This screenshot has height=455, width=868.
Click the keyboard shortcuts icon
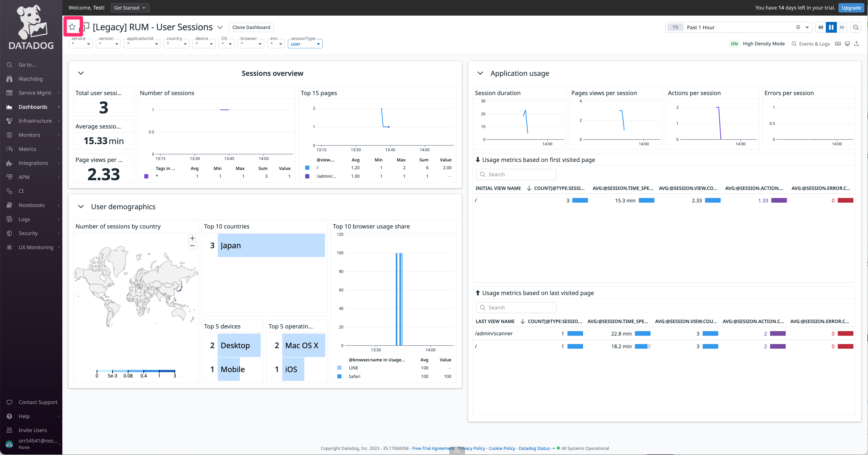838,44
